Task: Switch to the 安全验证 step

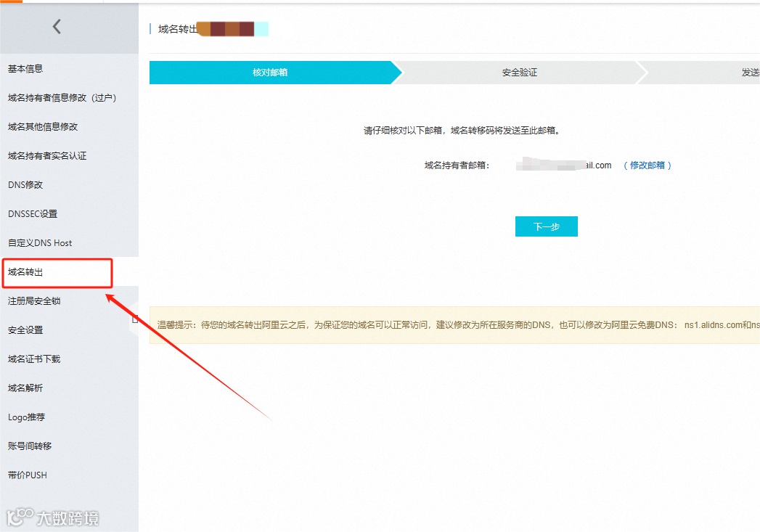Action: pyautogui.click(x=518, y=73)
